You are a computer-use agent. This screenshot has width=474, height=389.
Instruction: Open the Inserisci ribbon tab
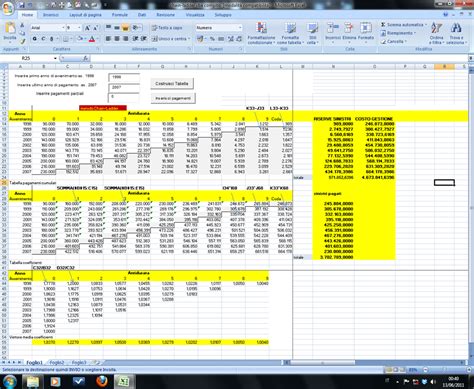(x=51, y=15)
